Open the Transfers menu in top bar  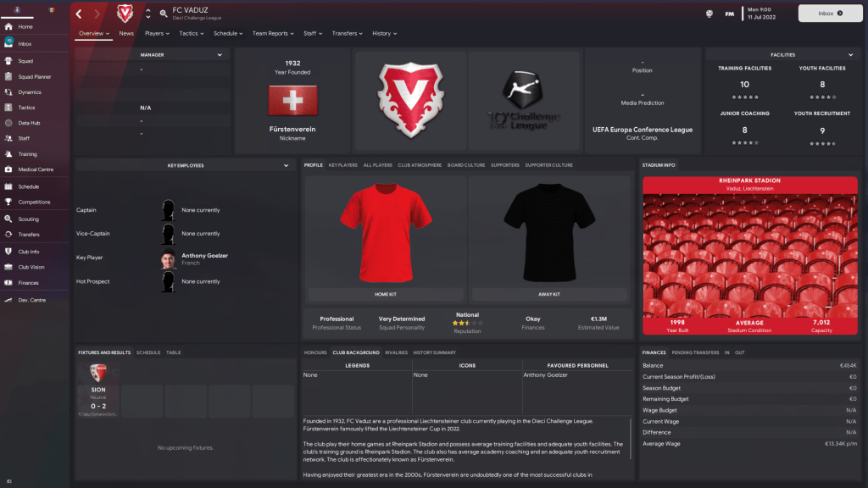coord(347,33)
